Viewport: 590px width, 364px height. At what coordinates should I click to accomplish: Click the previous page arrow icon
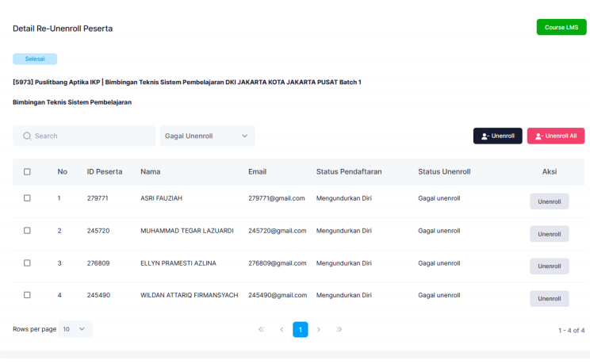click(281, 329)
